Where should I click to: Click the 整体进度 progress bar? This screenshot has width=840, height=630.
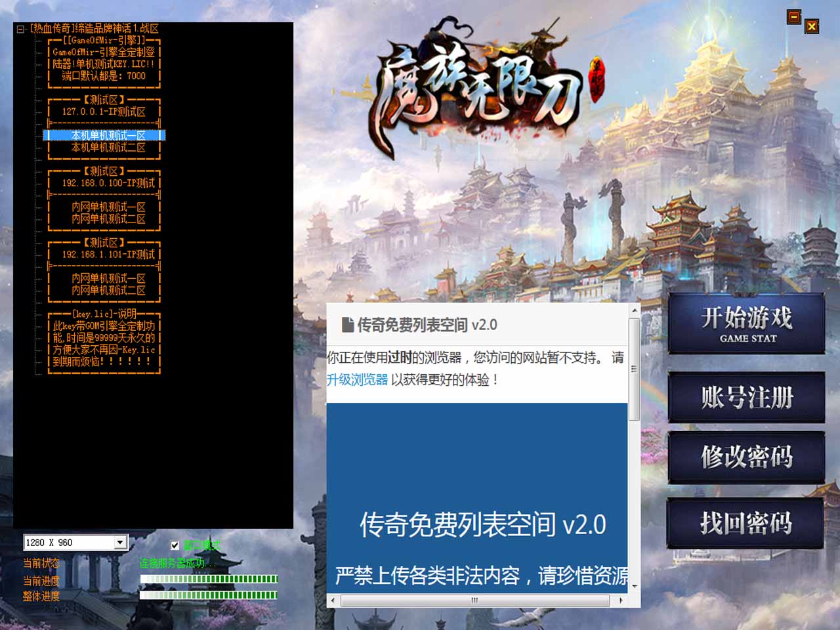tap(209, 595)
